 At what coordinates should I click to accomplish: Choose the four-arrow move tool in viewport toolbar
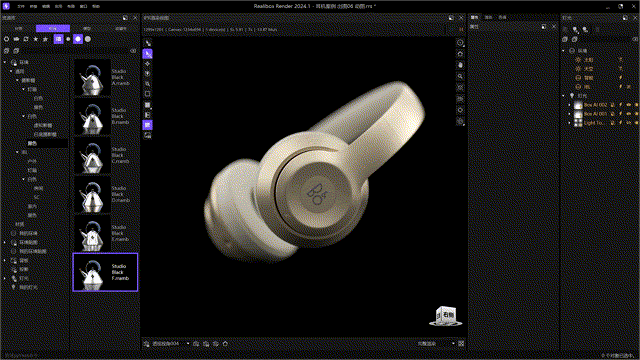148,64
